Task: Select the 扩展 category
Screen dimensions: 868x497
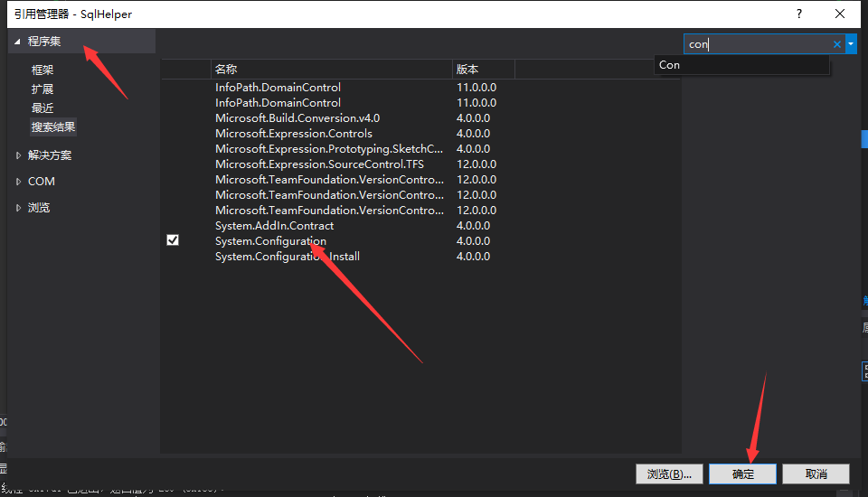Action: 42,89
